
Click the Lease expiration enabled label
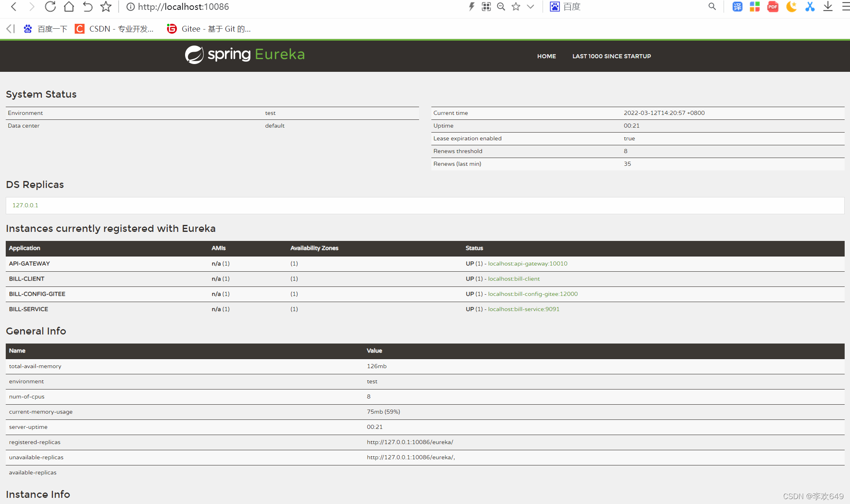point(467,138)
